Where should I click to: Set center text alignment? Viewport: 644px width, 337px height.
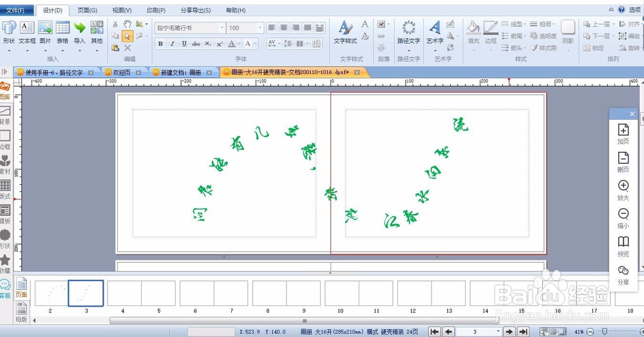284,28
